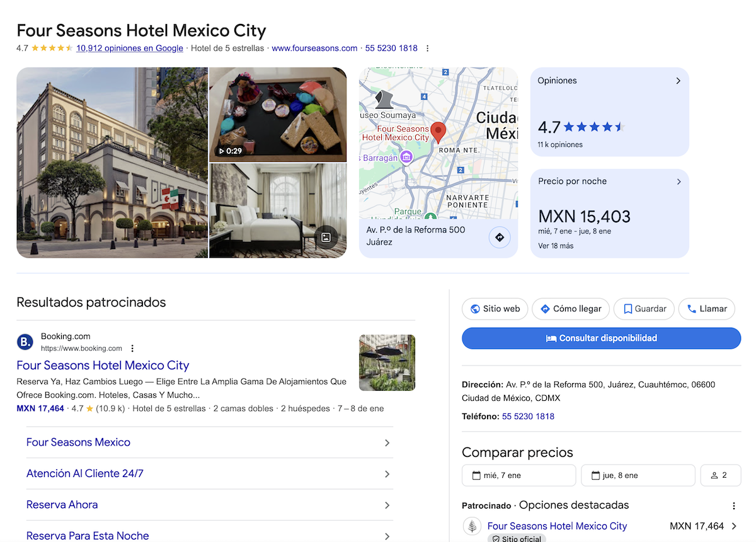Click Four Seasons tree logo in price list
This screenshot has height=542, width=756.
point(471,526)
